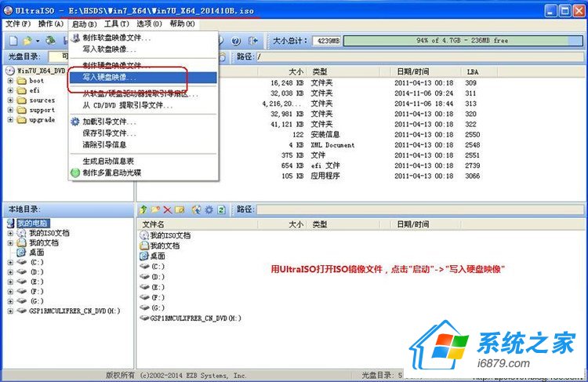Select 桌面 in local directory tree
588x382 pixels.
coord(37,253)
